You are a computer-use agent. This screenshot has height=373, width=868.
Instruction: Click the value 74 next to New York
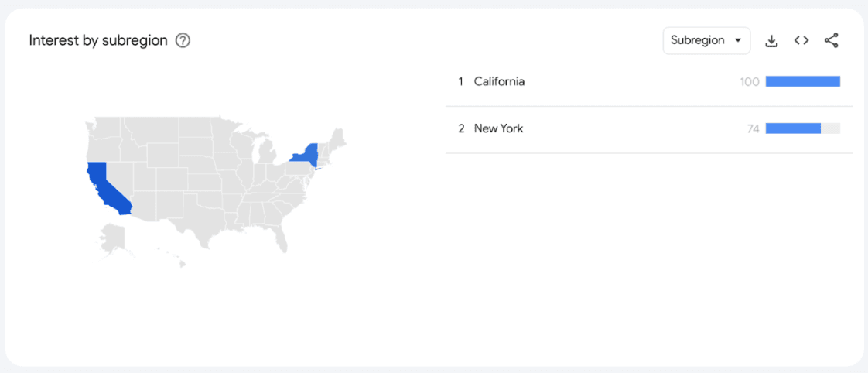pyautogui.click(x=753, y=128)
